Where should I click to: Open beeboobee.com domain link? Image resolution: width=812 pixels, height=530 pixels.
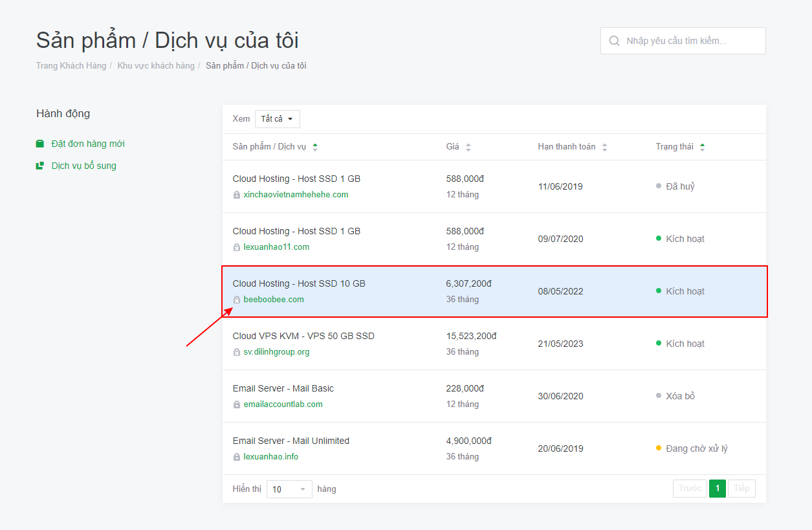tap(274, 300)
